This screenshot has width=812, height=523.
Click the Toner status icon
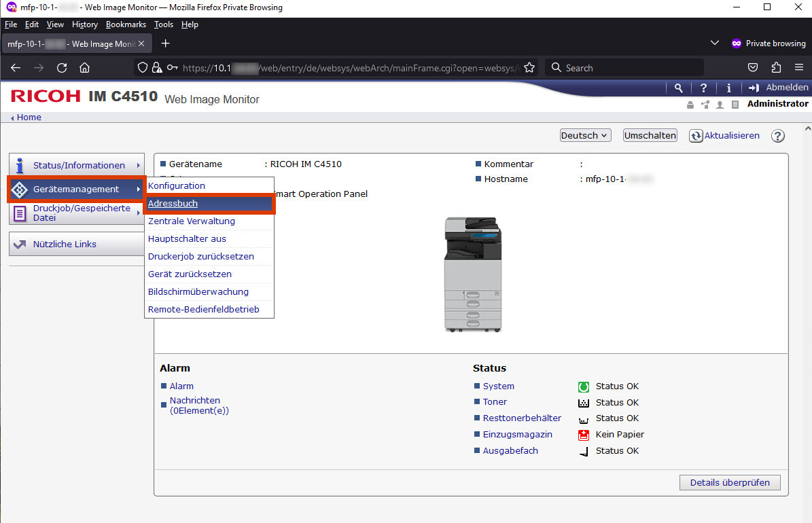click(584, 403)
